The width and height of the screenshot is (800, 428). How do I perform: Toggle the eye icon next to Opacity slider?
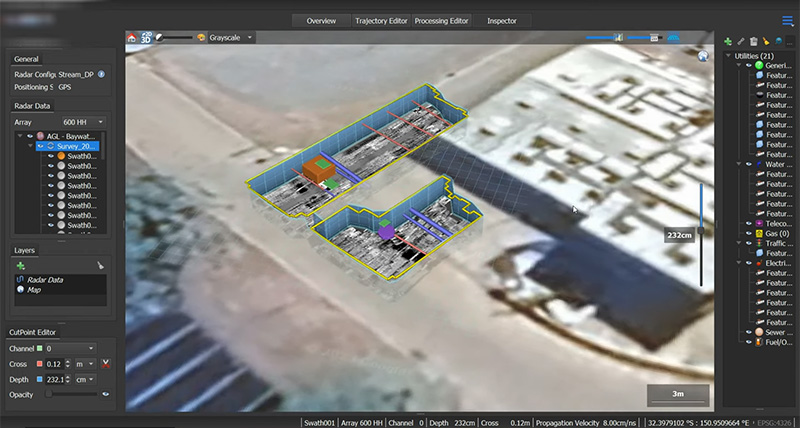click(x=105, y=394)
